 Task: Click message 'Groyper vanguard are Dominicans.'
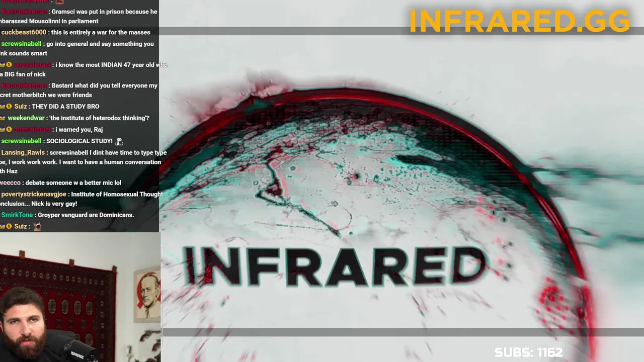86,215
